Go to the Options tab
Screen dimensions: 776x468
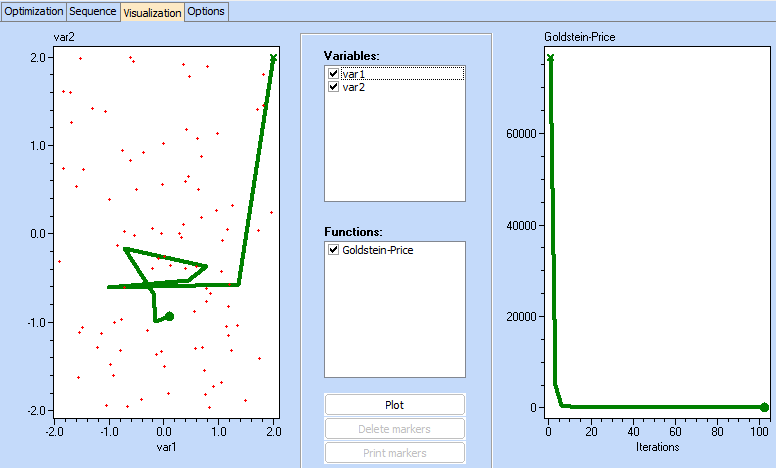pos(206,11)
